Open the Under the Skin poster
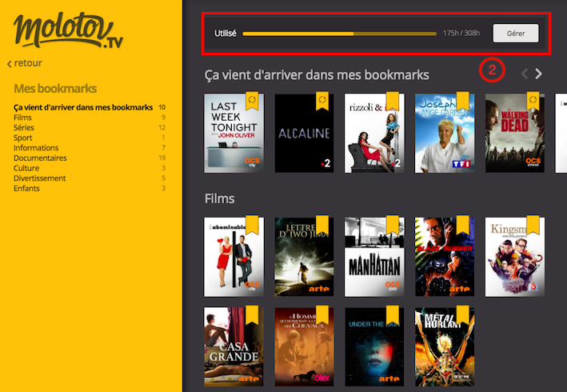Image resolution: width=567 pixels, height=392 pixels. point(374,346)
